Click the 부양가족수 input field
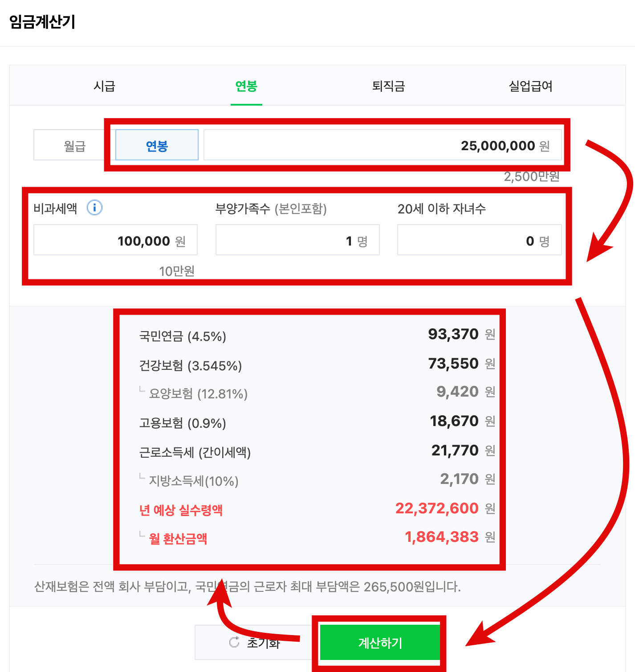 pyautogui.click(x=297, y=240)
